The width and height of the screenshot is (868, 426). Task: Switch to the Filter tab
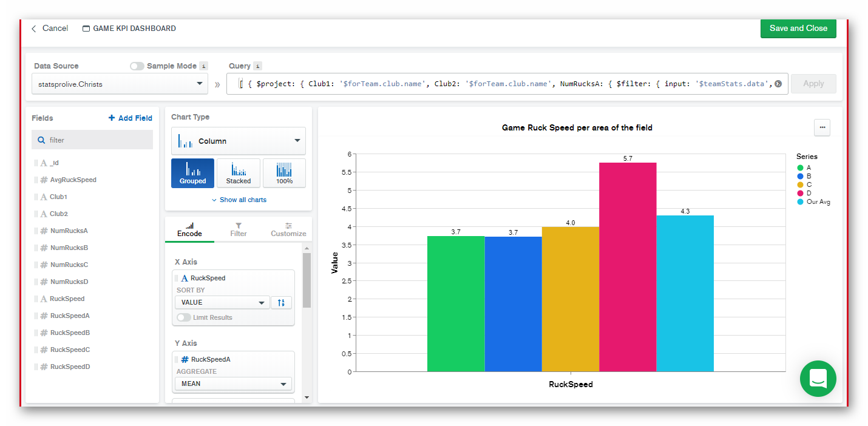click(x=239, y=229)
